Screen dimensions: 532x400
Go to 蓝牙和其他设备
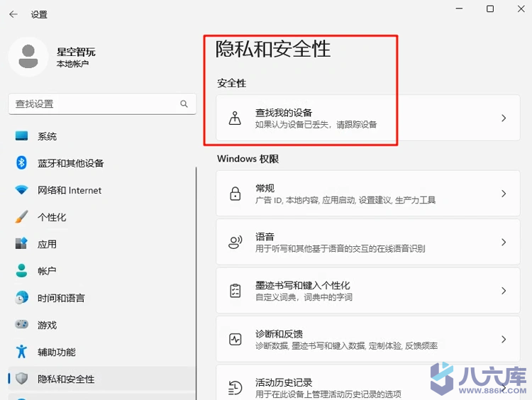pyautogui.click(x=101, y=163)
